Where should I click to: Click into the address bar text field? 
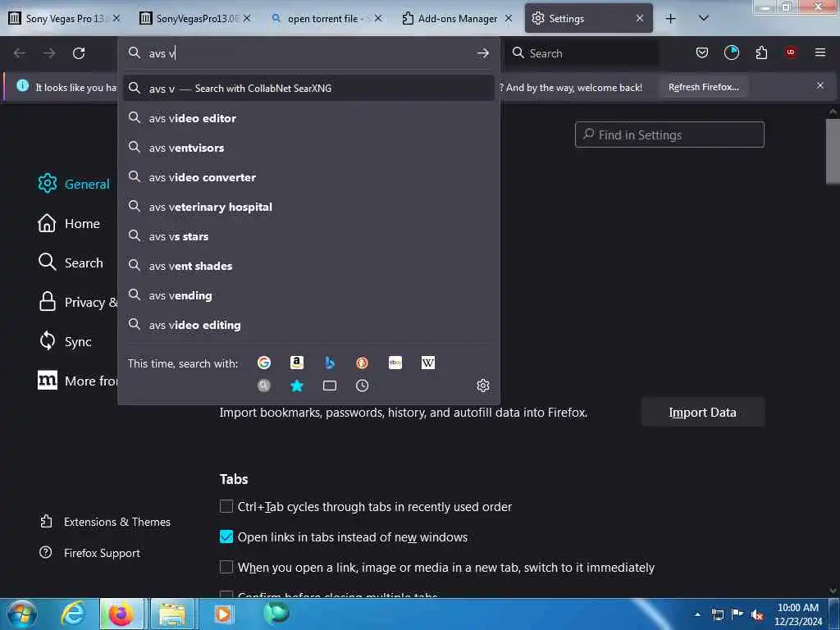click(x=308, y=53)
